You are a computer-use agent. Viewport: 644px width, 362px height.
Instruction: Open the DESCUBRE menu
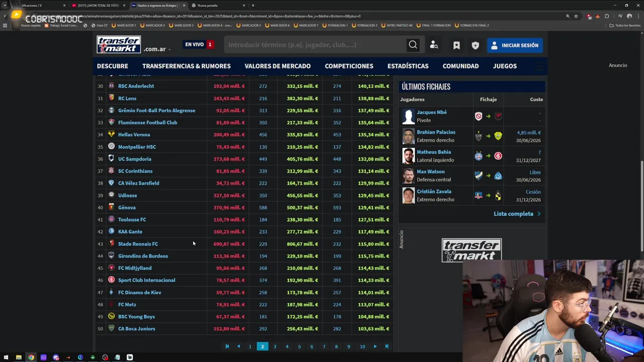click(x=112, y=66)
